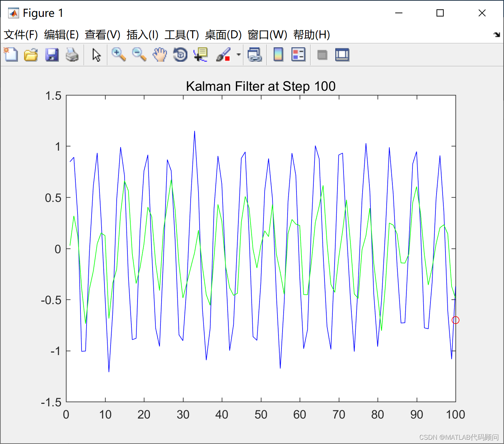The height and width of the screenshot is (444, 504).
Task: Insert a legend into the plot
Action: [x=298, y=55]
